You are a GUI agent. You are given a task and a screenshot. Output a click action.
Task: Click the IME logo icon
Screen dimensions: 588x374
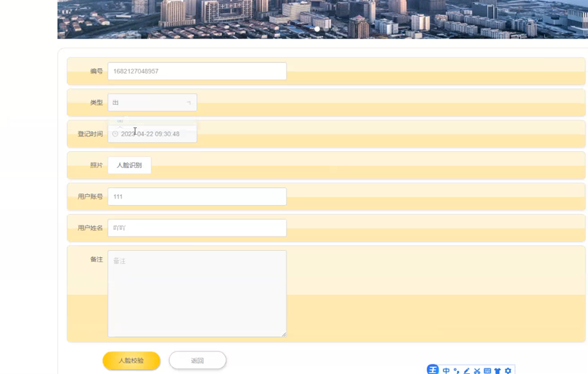pyautogui.click(x=432, y=370)
